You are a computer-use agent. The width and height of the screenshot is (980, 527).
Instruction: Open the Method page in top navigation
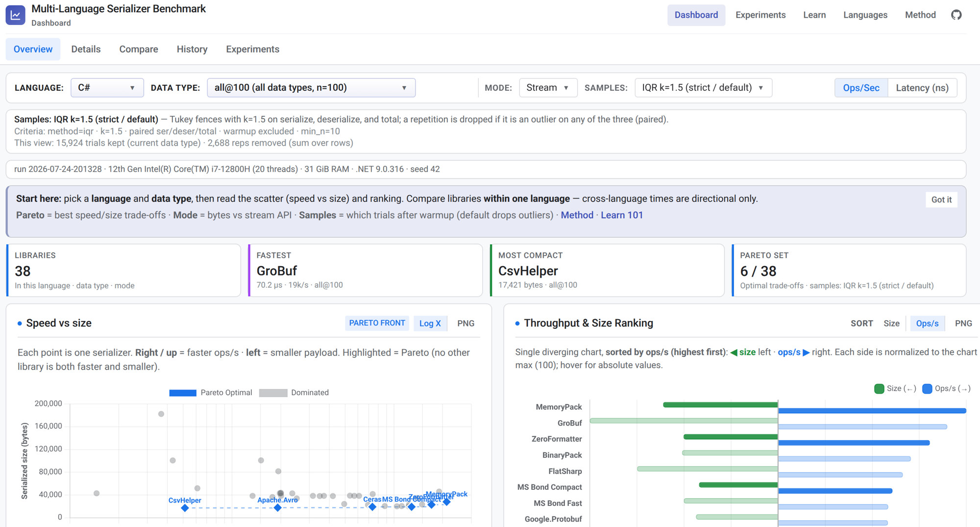click(920, 15)
